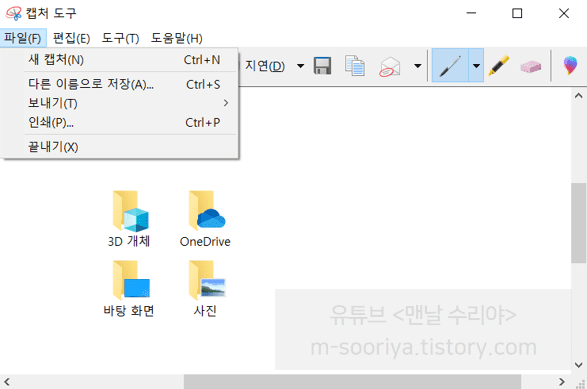Open the 파일(F) menu
The height and width of the screenshot is (389, 587).
23,38
